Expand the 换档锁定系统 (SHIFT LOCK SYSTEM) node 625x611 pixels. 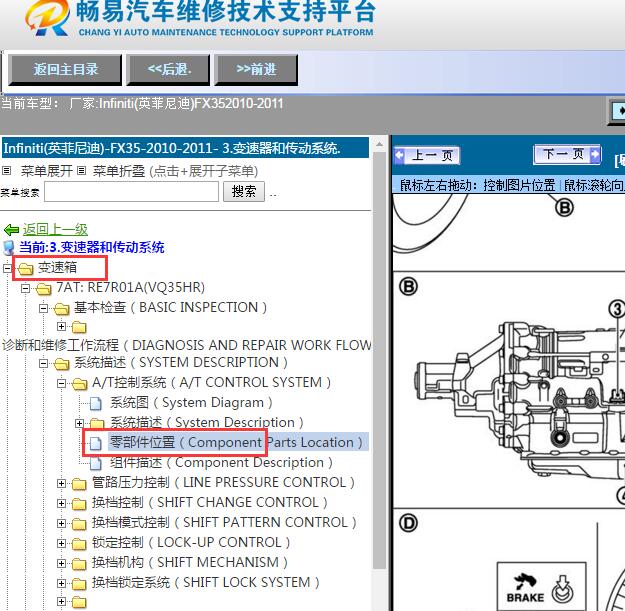tap(61, 583)
